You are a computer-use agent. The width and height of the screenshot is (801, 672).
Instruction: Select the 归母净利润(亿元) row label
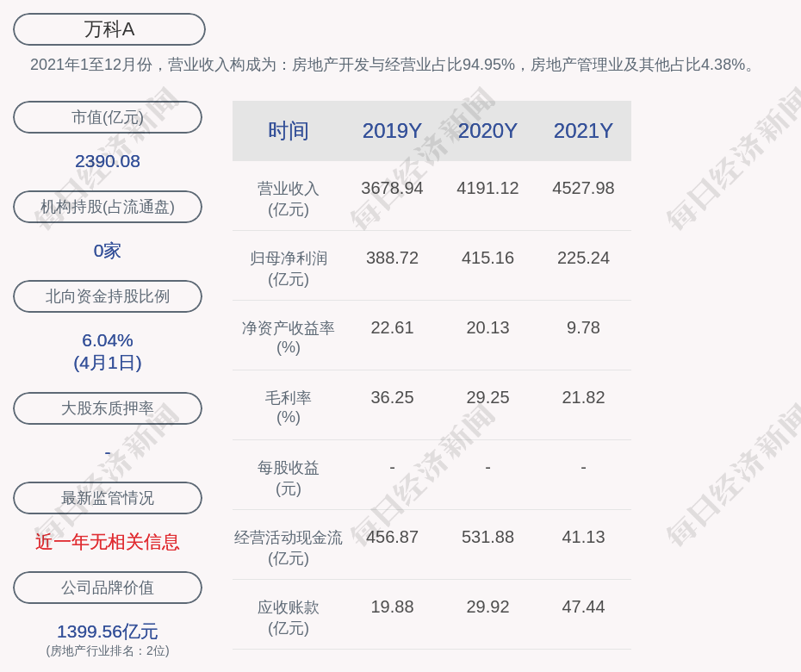(x=289, y=269)
